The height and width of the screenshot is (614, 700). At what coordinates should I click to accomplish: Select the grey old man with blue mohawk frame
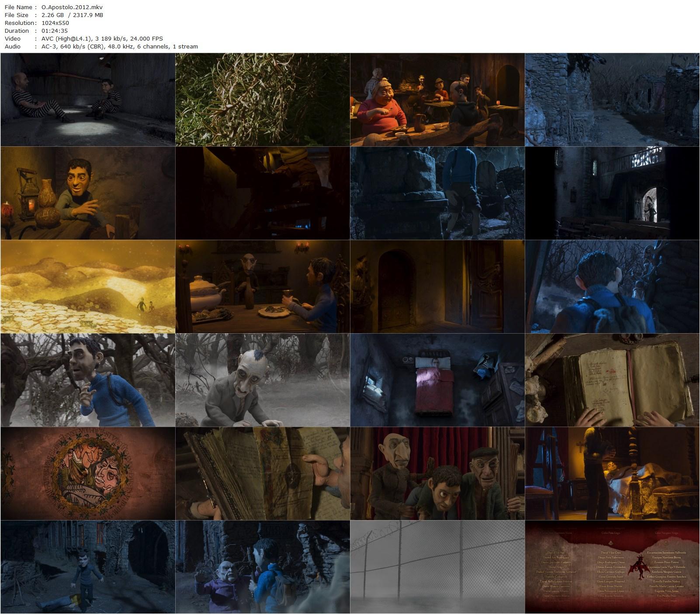point(262,380)
